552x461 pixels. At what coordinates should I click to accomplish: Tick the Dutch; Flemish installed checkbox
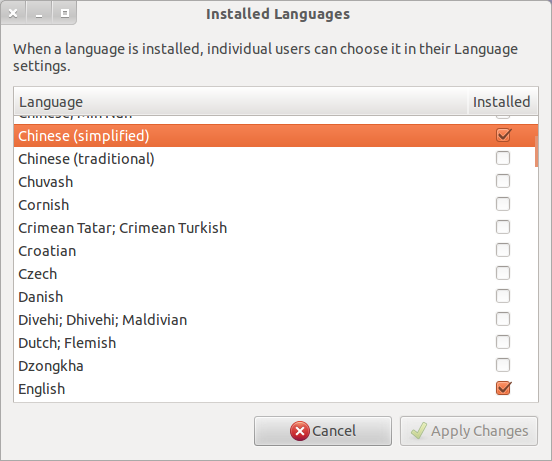tap(503, 342)
